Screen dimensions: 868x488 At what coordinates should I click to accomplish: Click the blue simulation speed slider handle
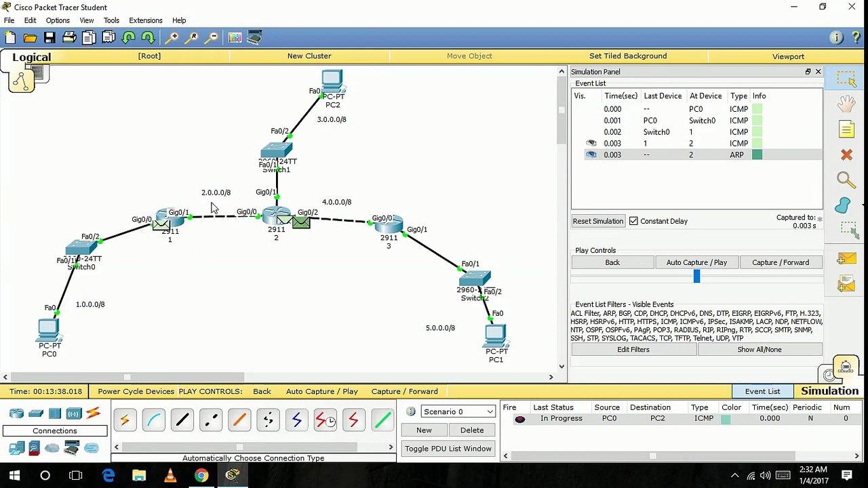click(x=696, y=277)
